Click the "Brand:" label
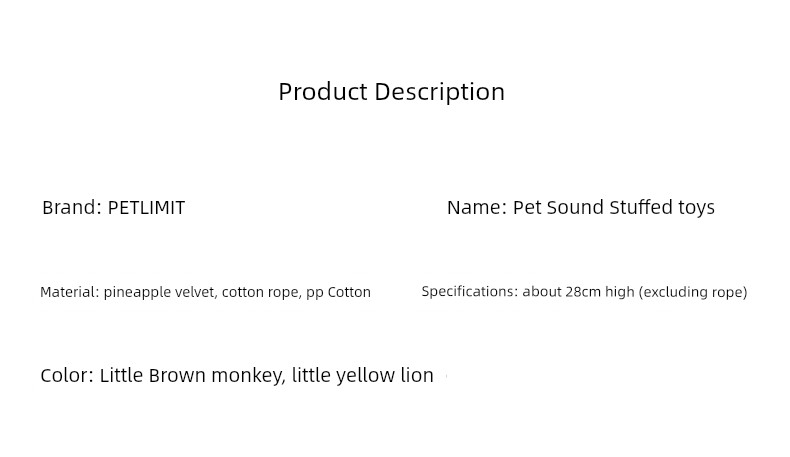This screenshot has height=457, width=790. [71, 208]
